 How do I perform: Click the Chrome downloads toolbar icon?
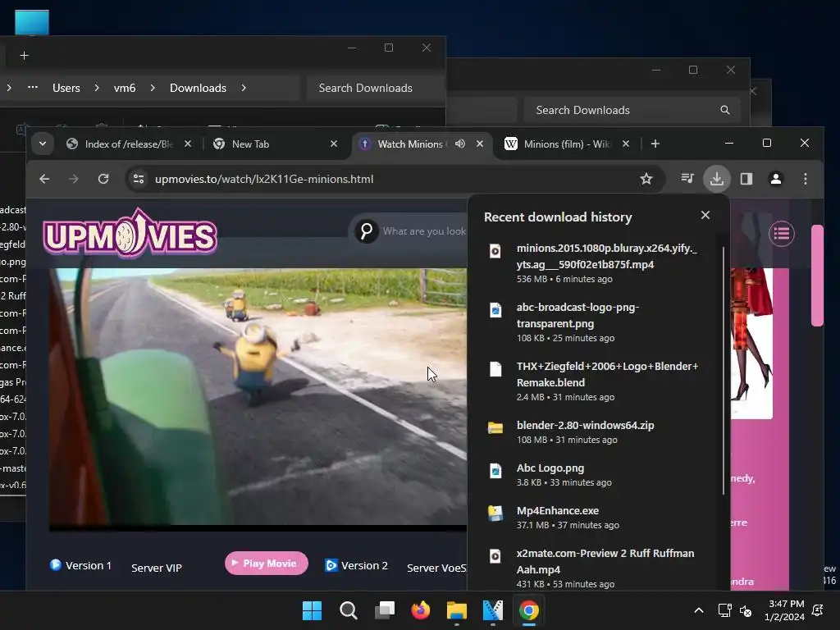click(717, 179)
